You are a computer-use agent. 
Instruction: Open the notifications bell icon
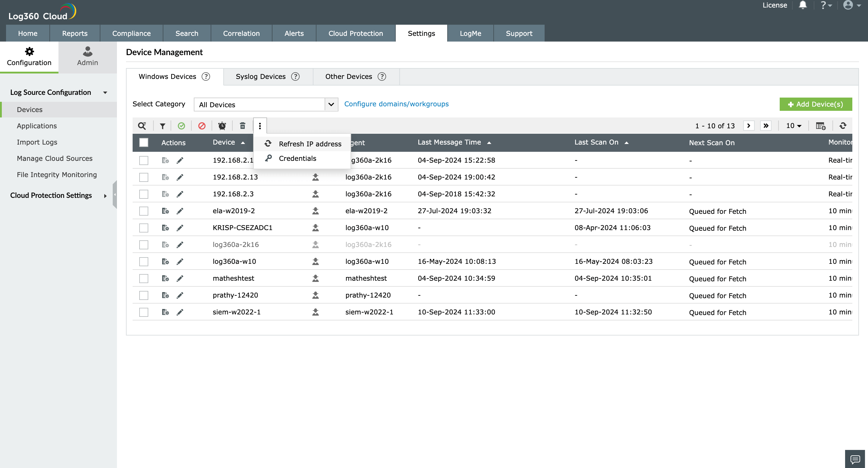point(803,5)
